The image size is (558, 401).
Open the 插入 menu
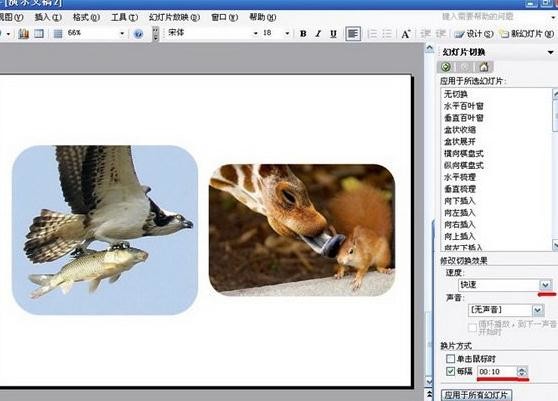point(48,17)
